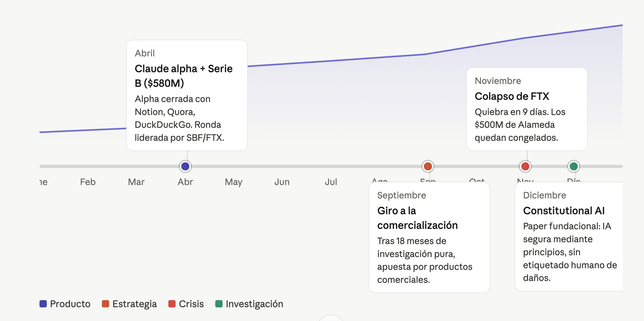Click the red Crisis legend swatch
Screen dimensions: 644x321
click(x=172, y=304)
